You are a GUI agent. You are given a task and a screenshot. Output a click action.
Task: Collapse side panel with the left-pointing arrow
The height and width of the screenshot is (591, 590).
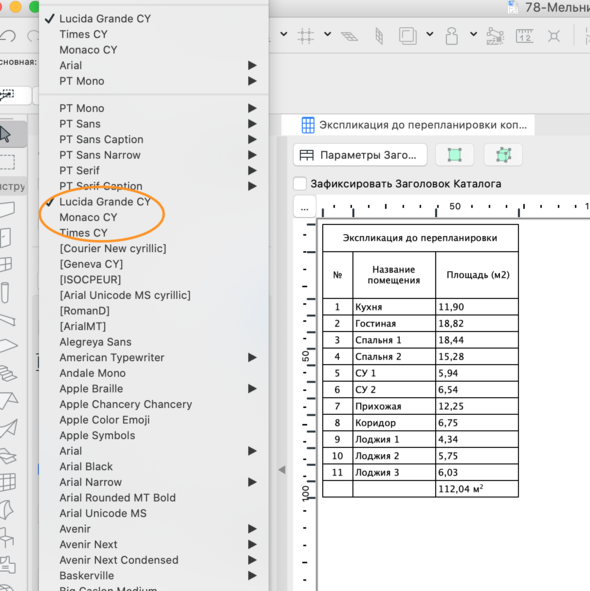(282, 470)
